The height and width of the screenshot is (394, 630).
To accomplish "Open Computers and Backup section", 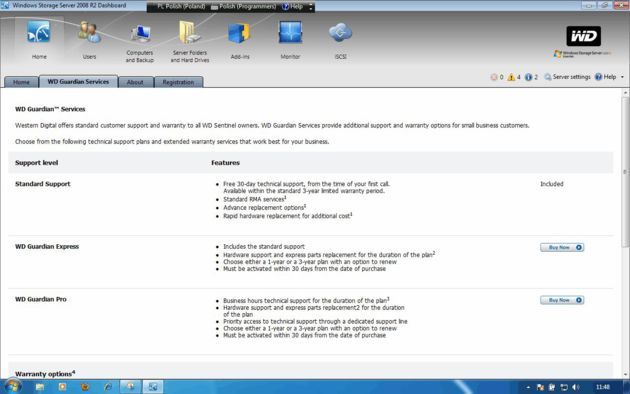I will pos(139,43).
